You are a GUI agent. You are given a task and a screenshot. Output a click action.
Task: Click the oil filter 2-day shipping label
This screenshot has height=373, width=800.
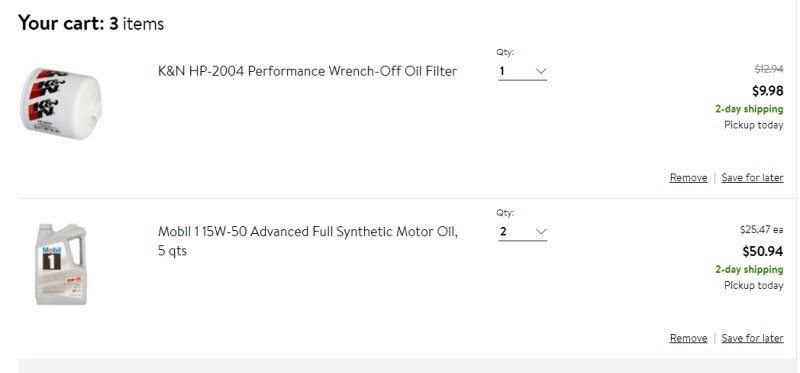coord(749,109)
